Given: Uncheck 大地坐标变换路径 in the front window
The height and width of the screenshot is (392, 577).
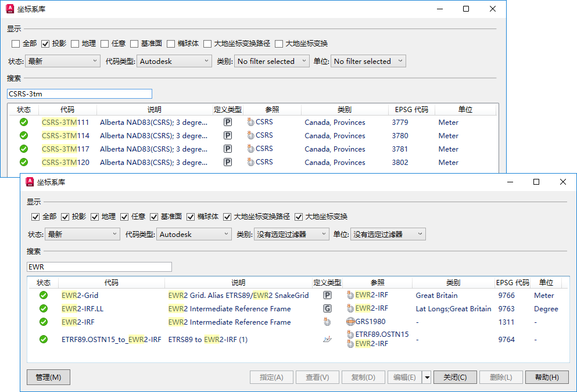Looking at the screenshot, I should tap(227, 217).
